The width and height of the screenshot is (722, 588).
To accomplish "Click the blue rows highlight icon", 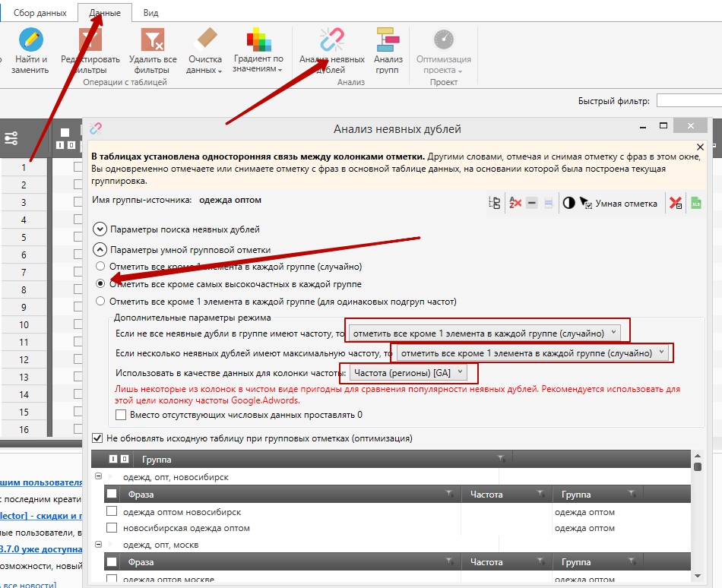I will point(548,202).
